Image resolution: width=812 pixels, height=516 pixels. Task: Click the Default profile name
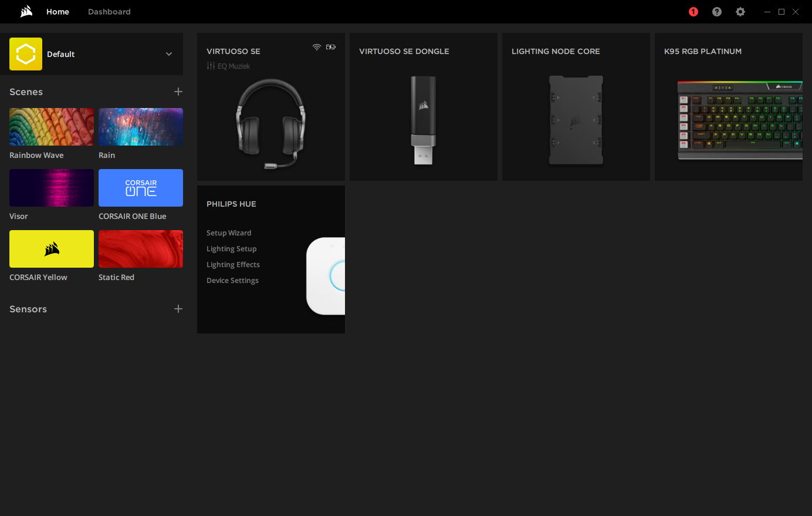coord(61,54)
